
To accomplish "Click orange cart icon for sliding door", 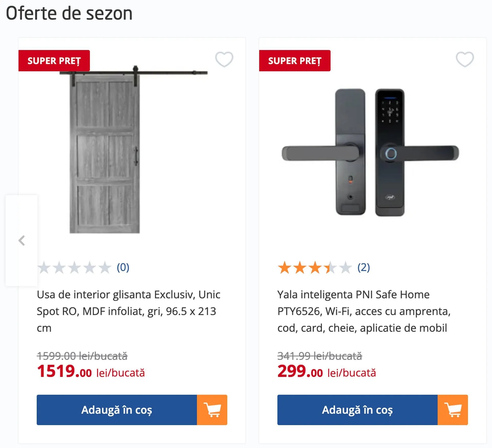I will pyautogui.click(x=212, y=410).
